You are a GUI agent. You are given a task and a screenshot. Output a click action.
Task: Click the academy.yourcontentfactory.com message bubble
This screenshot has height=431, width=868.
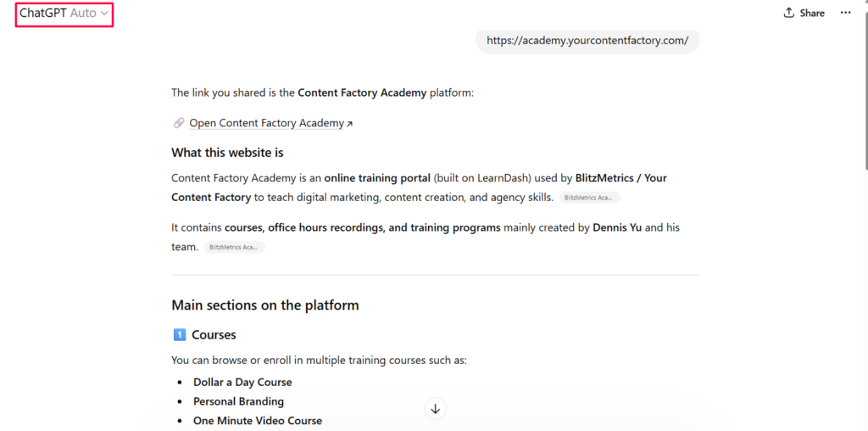(x=587, y=41)
